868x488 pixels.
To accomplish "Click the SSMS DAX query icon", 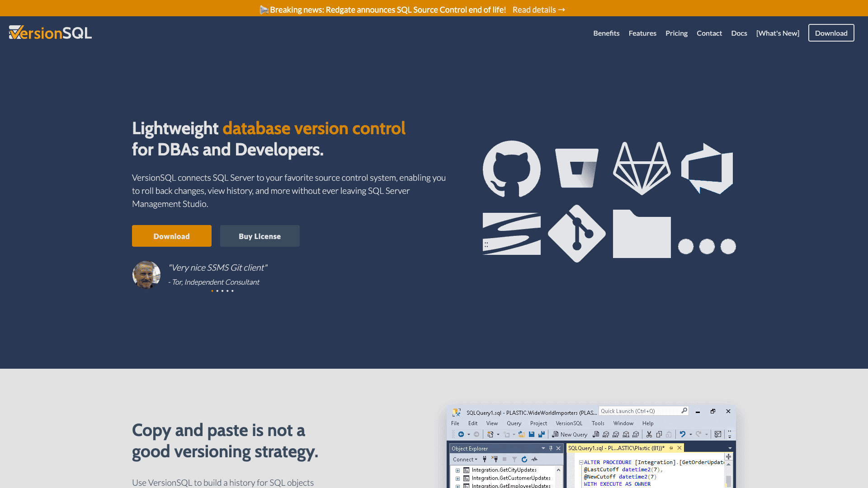I will tap(636, 435).
